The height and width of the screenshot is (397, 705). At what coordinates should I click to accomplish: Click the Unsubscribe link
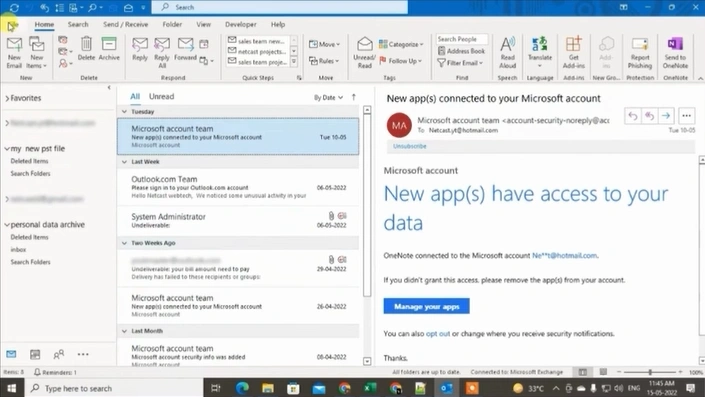410,146
